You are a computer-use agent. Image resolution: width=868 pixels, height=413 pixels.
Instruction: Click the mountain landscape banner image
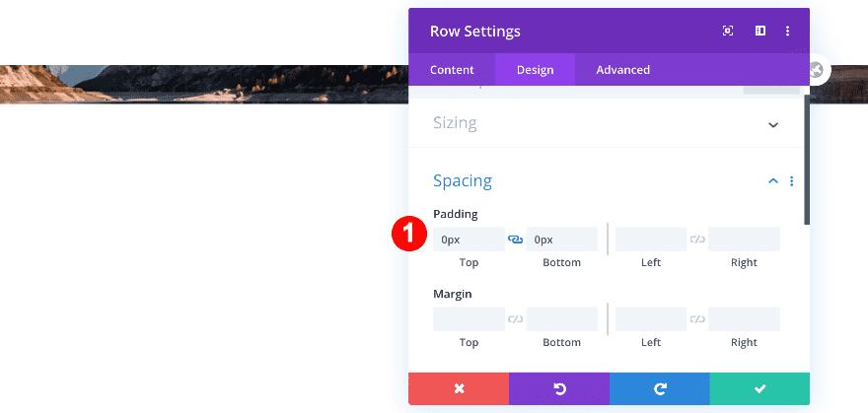coord(204,84)
